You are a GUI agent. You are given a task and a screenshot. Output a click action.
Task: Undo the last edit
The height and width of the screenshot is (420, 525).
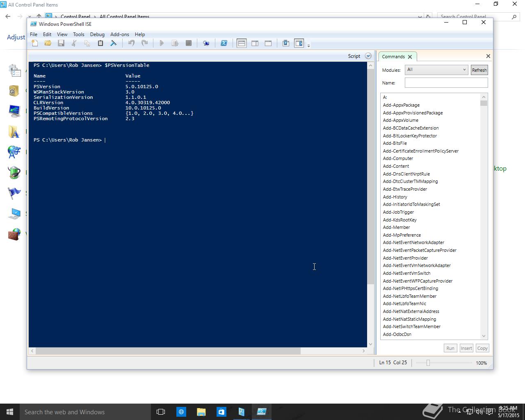[131, 43]
